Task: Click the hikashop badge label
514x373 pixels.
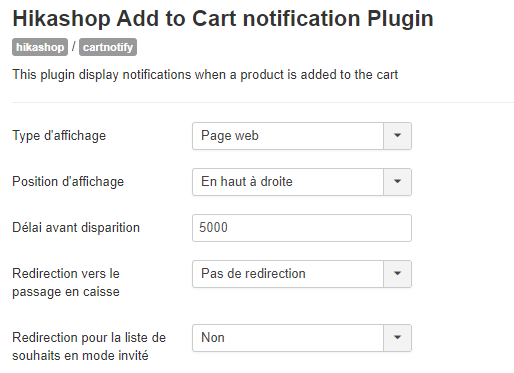Action: 40,47
